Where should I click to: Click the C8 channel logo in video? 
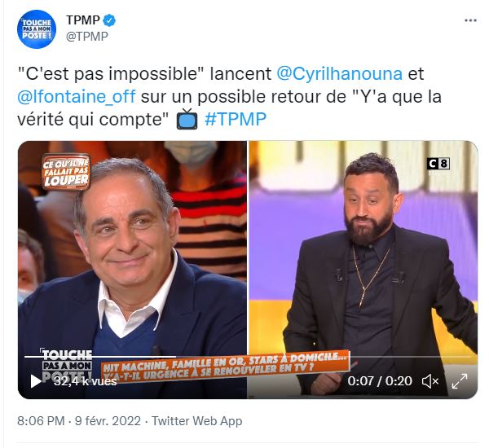coord(438,164)
